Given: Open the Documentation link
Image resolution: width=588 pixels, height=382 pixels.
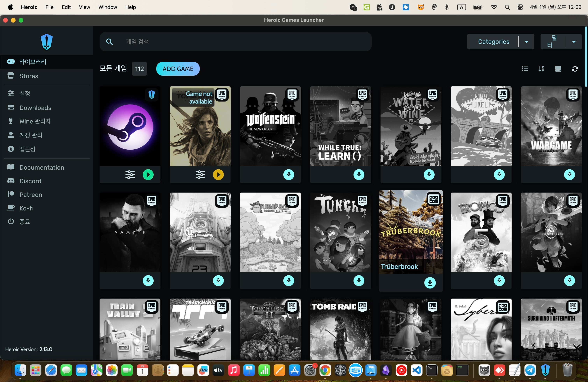Looking at the screenshot, I should (47, 167).
